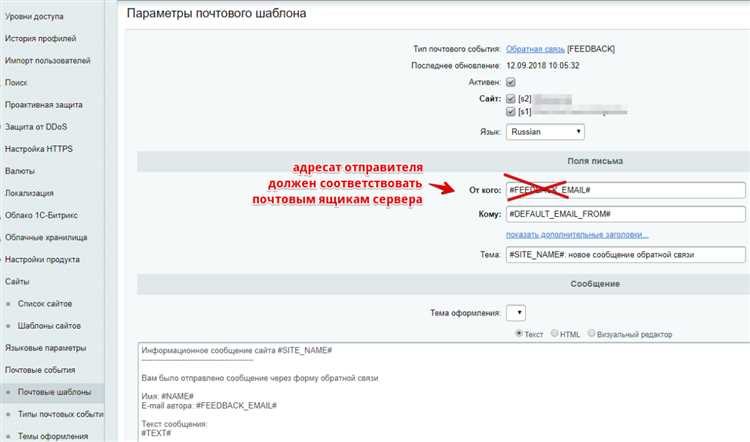Select Шаблоны сайтов in the tree

click(49, 325)
